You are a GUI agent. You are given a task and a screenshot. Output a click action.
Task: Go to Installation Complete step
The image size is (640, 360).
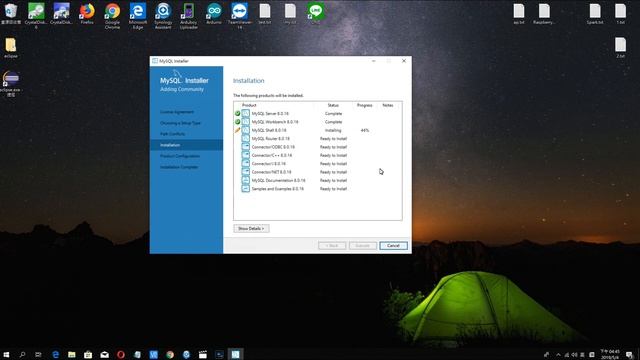179,167
